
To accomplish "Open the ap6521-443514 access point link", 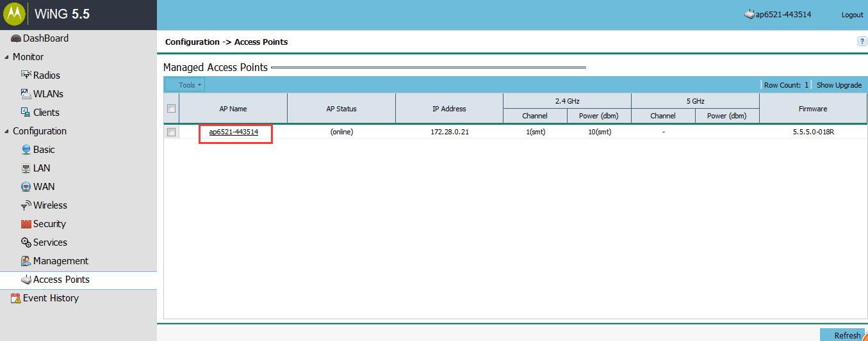I will tap(233, 132).
